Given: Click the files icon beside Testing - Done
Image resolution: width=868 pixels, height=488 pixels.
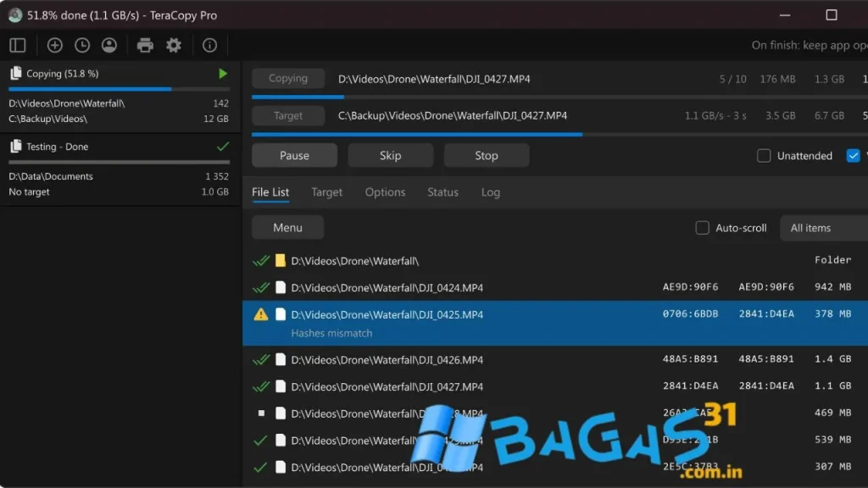Looking at the screenshot, I should [15, 146].
